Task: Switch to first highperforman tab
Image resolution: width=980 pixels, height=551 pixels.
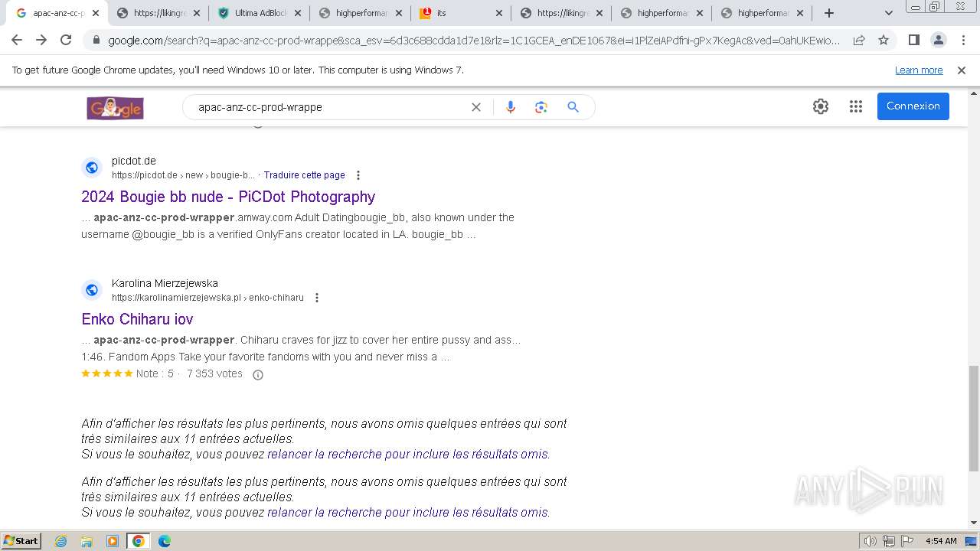Action: 360,13
